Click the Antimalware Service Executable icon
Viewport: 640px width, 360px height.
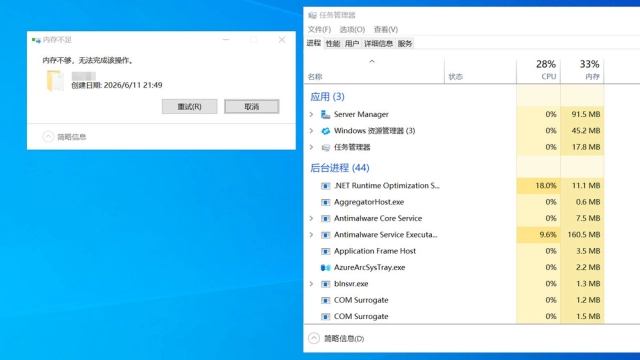pos(325,235)
